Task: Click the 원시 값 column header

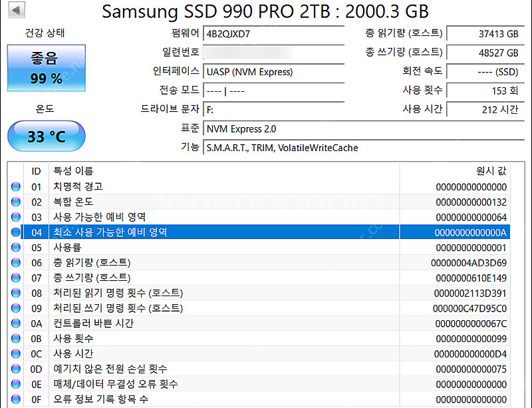Action: click(x=455, y=171)
